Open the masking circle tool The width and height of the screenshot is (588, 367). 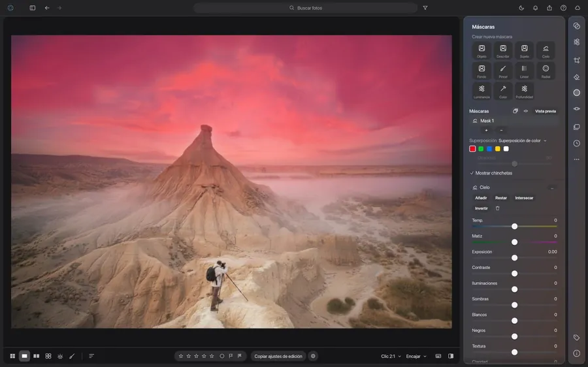coord(577,93)
